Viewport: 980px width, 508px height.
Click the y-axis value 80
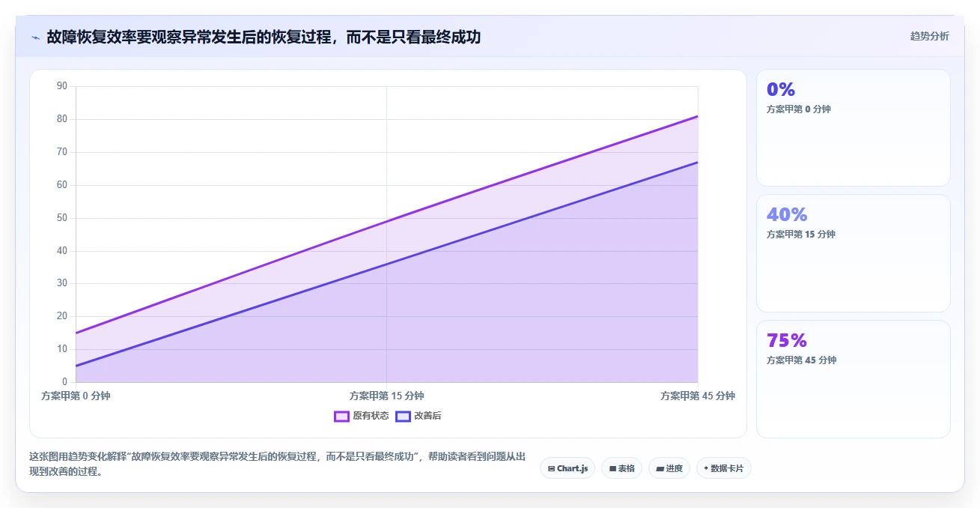[x=62, y=119]
